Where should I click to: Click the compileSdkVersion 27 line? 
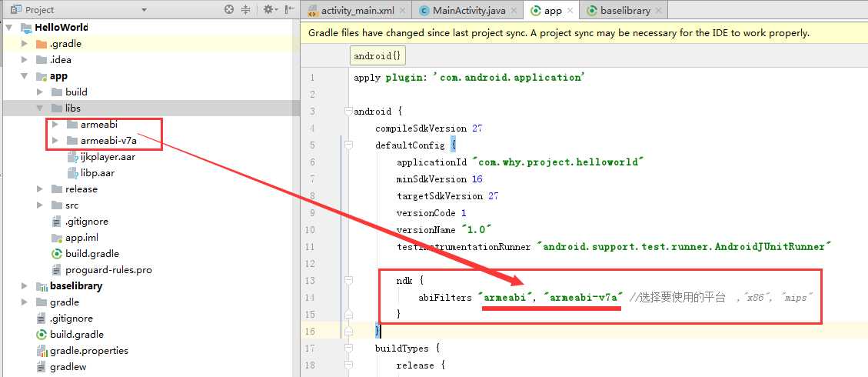pyautogui.click(x=429, y=128)
